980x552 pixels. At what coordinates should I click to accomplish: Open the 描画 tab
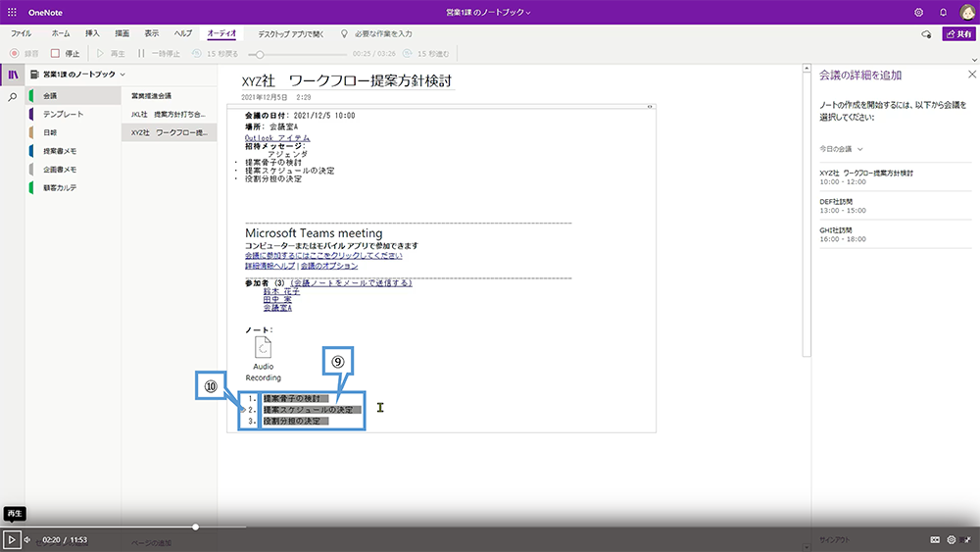(x=122, y=33)
